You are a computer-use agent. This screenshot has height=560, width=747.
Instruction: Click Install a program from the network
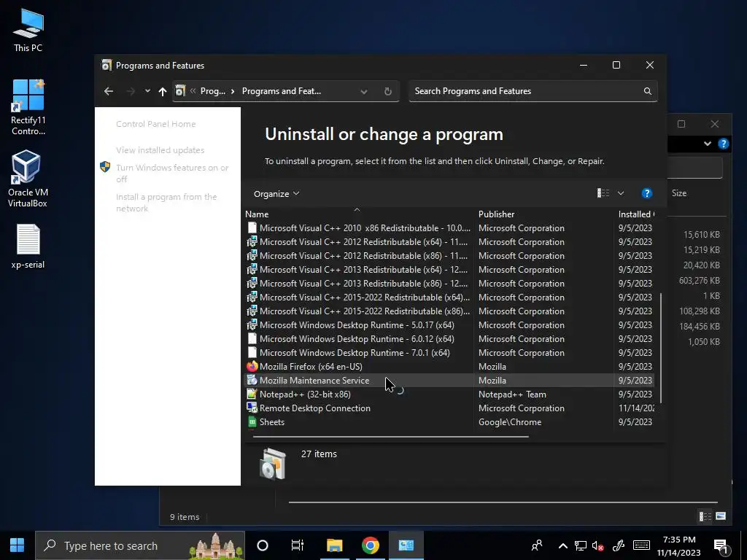click(166, 203)
